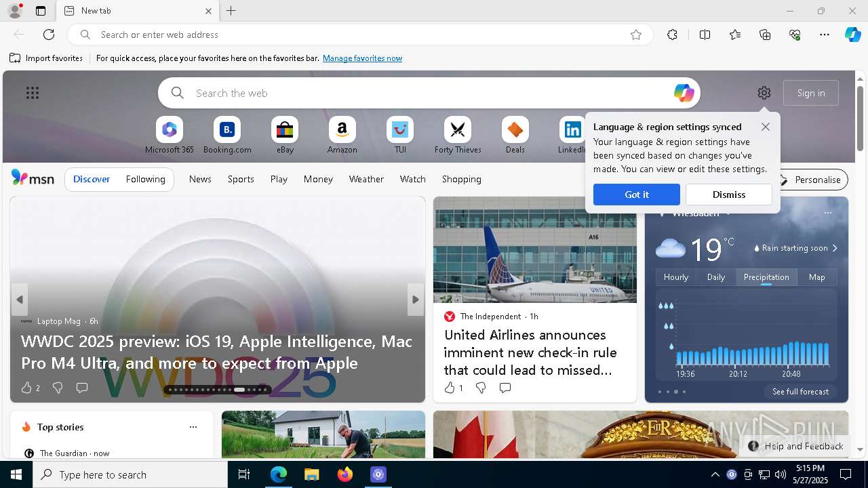Open the eBay quick link
This screenshot has width=868, height=488.
[285, 136]
